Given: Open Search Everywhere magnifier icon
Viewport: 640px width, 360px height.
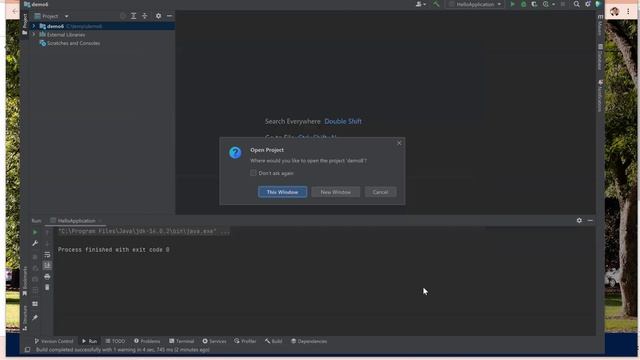Looking at the screenshot, I should tap(576, 4).
